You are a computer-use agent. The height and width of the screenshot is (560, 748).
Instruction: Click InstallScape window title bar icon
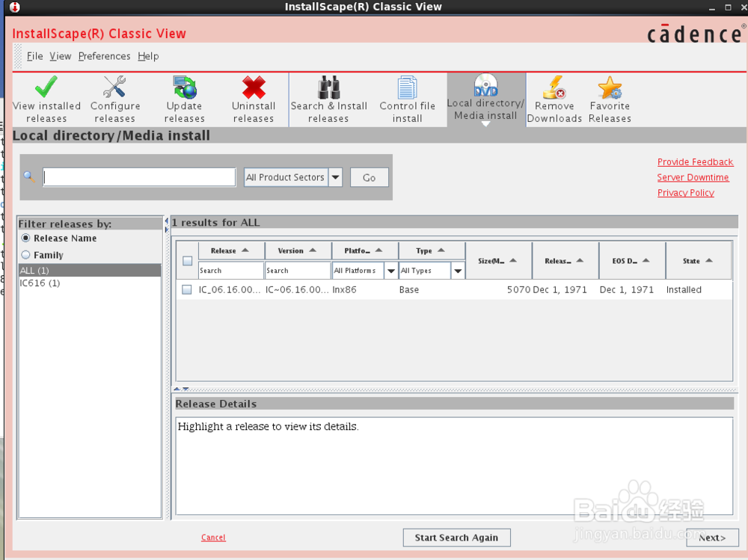[x=15, y=7]
